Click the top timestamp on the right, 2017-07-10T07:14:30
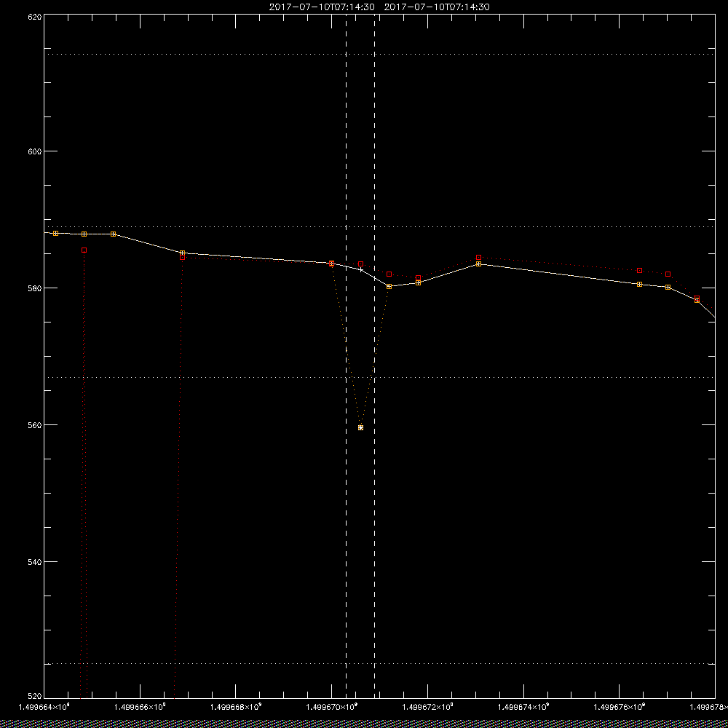The height and width of the screenshot is (728, 728). pos(437,7)
